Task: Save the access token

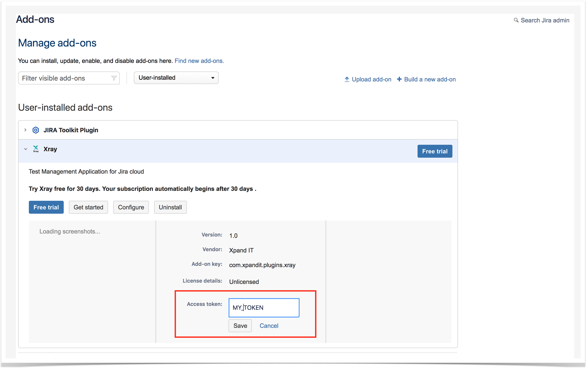Action: (240, 325)
